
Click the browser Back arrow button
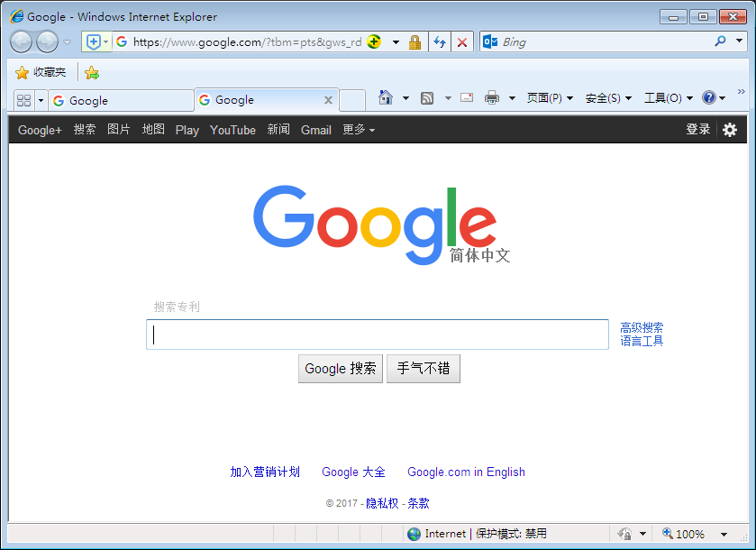22,42
